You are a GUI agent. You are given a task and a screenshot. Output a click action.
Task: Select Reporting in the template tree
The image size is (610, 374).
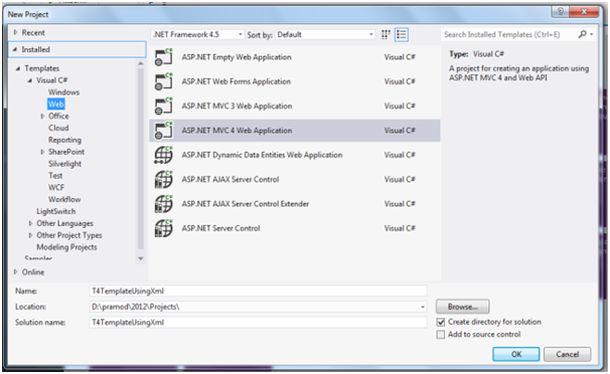[x=65, y=140]
